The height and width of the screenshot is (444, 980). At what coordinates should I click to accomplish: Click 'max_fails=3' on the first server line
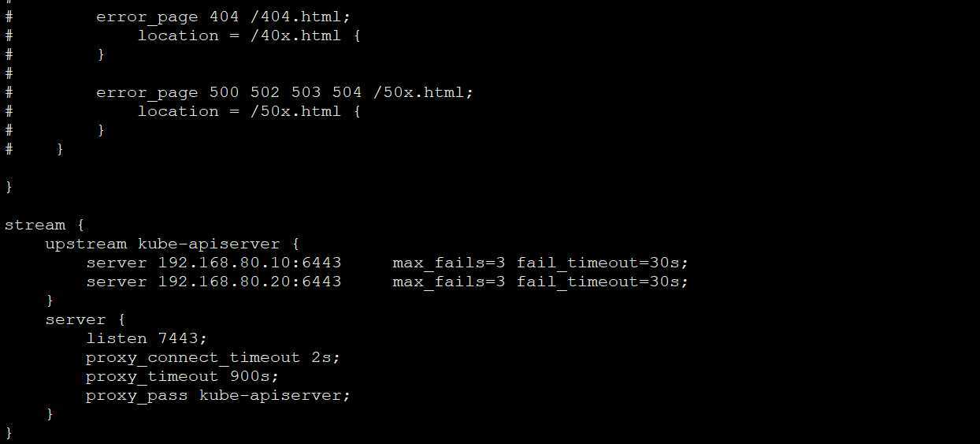click(x=449, y=263)
